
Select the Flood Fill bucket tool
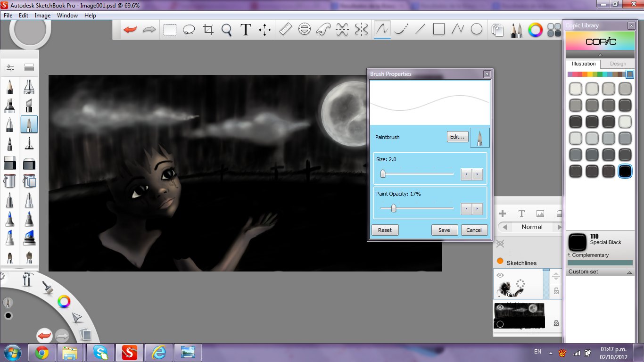click(10, 181)
